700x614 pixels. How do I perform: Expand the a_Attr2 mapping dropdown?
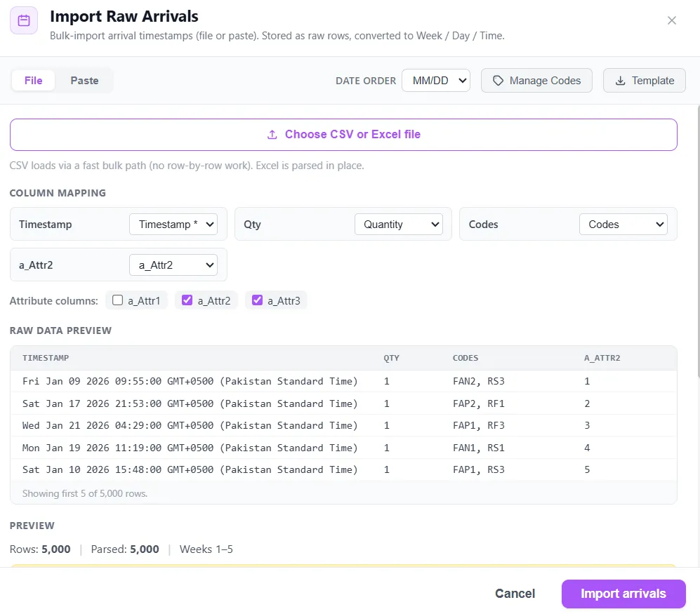(x=173, y=265)
